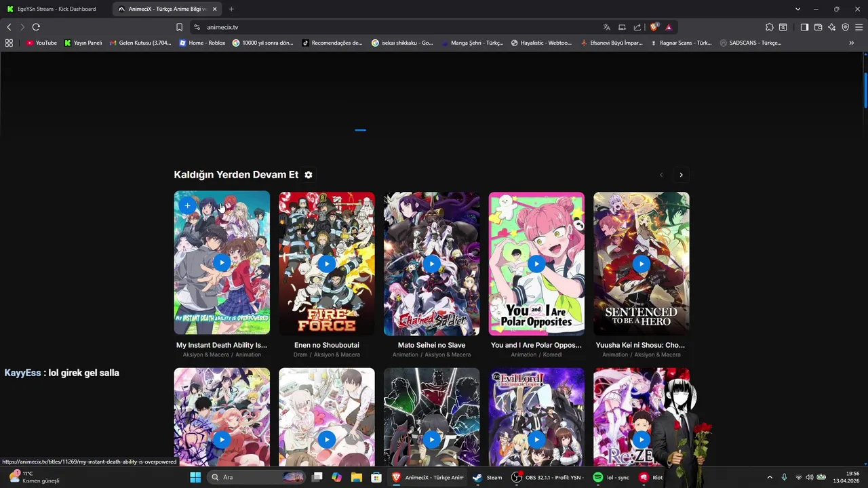Navigate forward in browser
This screenshot has width=868, height=488.
point(22,27)
